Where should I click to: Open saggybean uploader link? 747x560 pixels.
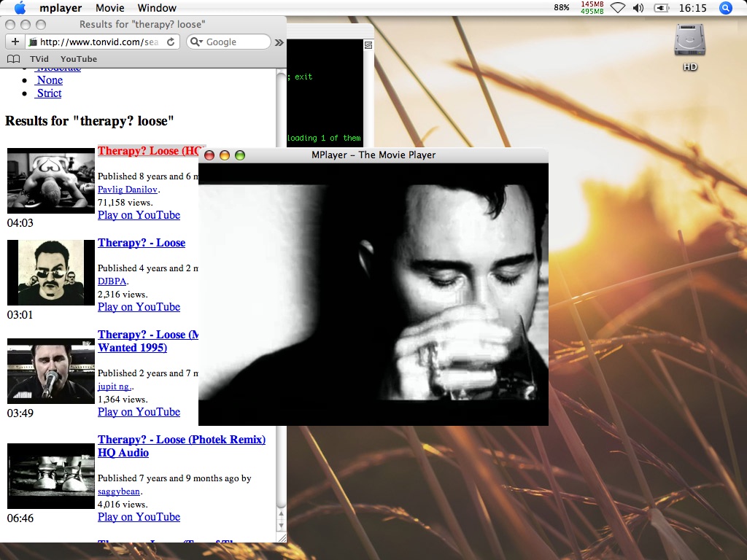(x=119, y=491)
